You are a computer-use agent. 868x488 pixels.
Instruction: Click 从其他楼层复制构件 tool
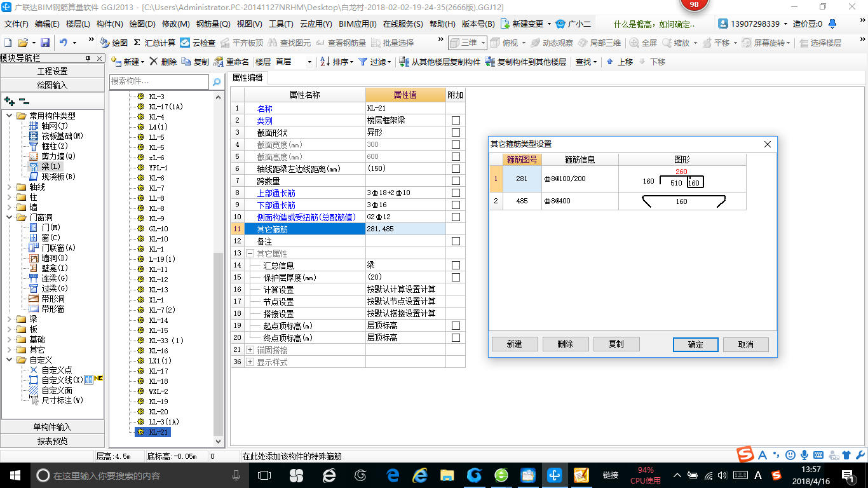click(x=440, y=62)
